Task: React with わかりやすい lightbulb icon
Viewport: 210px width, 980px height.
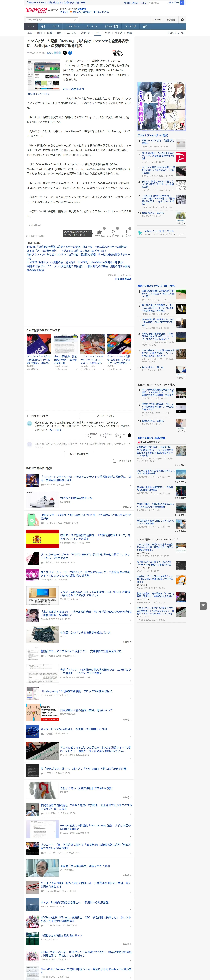Action: click(113, 233)
